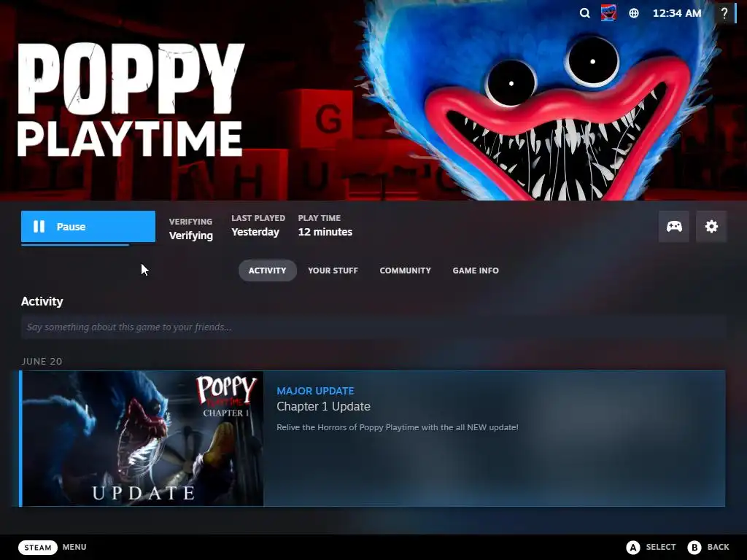This screenshot has height=560, width=747.
Task: Click the Steam menu button
Action: pyautogui.click(x=38, y=547)
